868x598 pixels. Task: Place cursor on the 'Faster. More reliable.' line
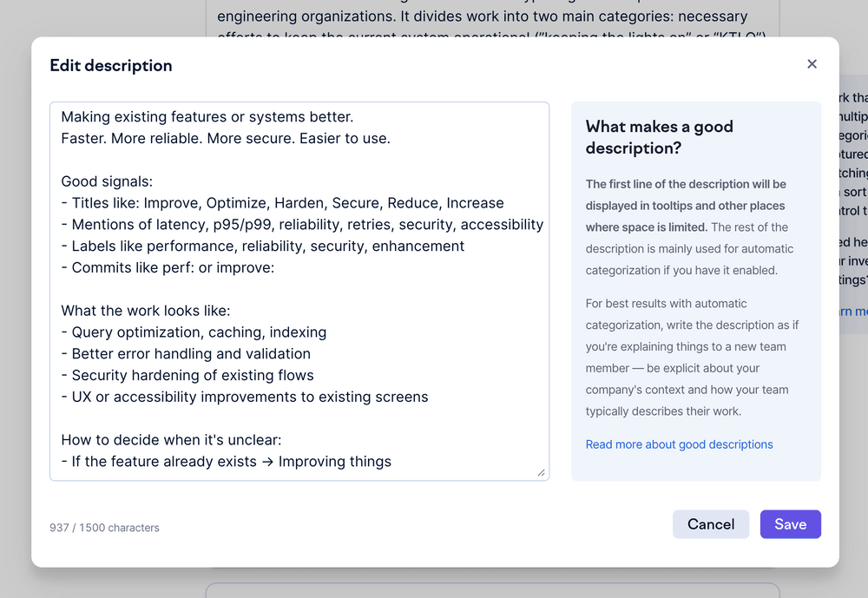tap(226, 138)
